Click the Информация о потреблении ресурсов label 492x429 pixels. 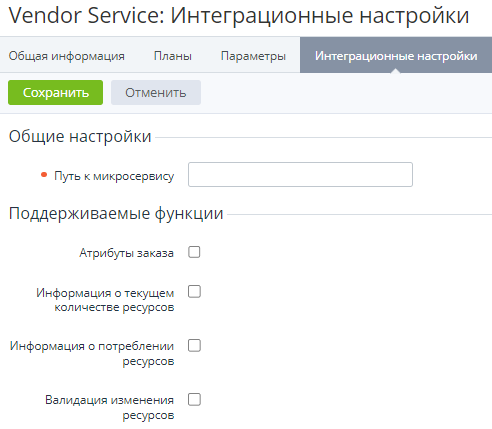[92, 353]
